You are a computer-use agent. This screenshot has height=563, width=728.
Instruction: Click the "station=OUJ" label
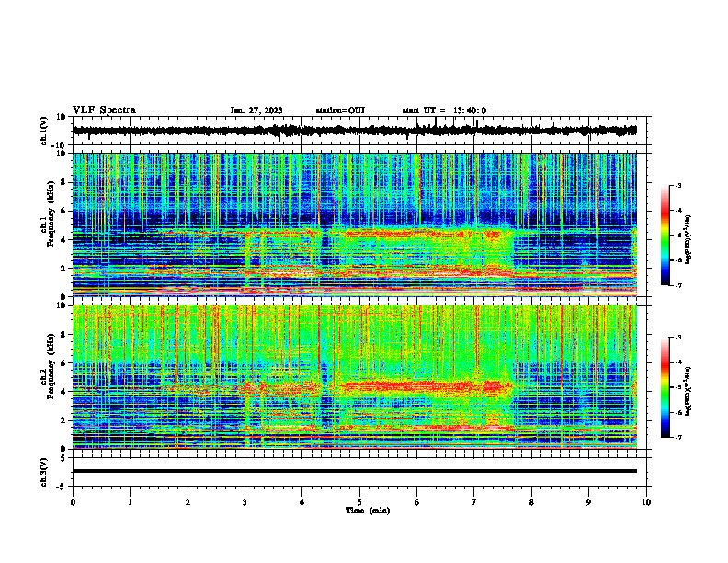(x=340, y=110)
